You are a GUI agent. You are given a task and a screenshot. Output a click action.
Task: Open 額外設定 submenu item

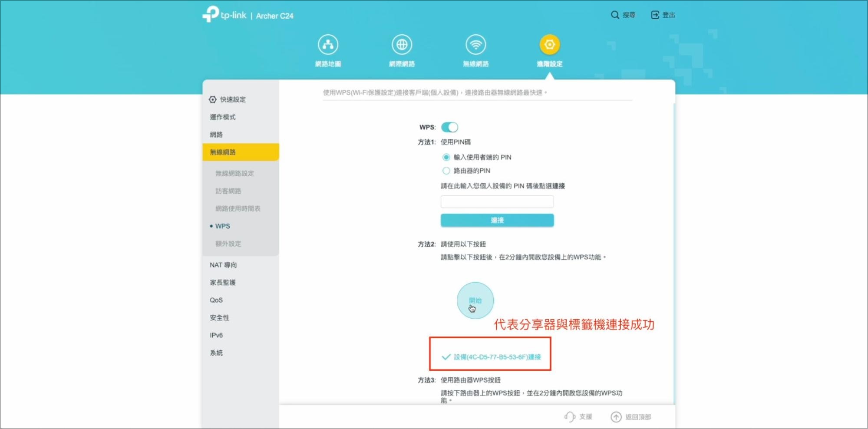pos(228,244)
